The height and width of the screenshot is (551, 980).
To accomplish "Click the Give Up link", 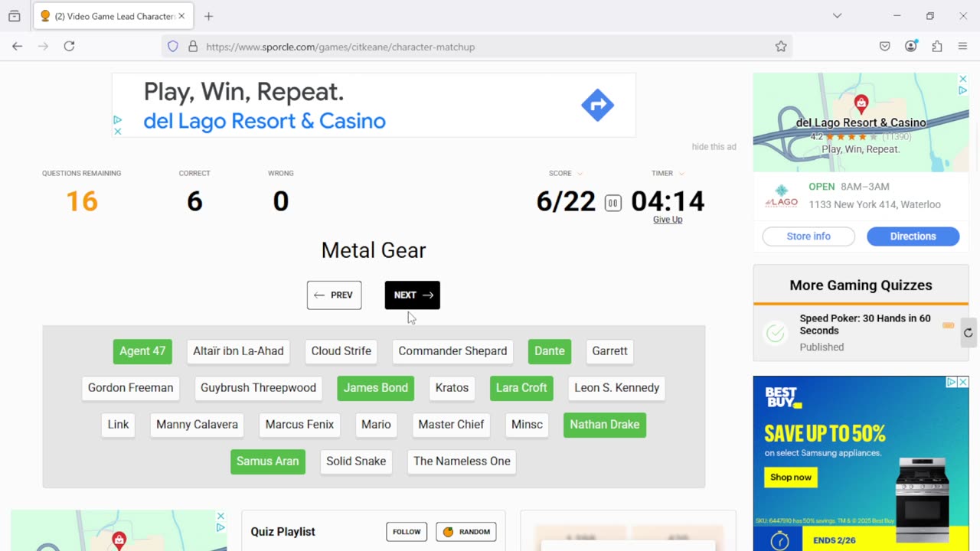I will point(668,220).
